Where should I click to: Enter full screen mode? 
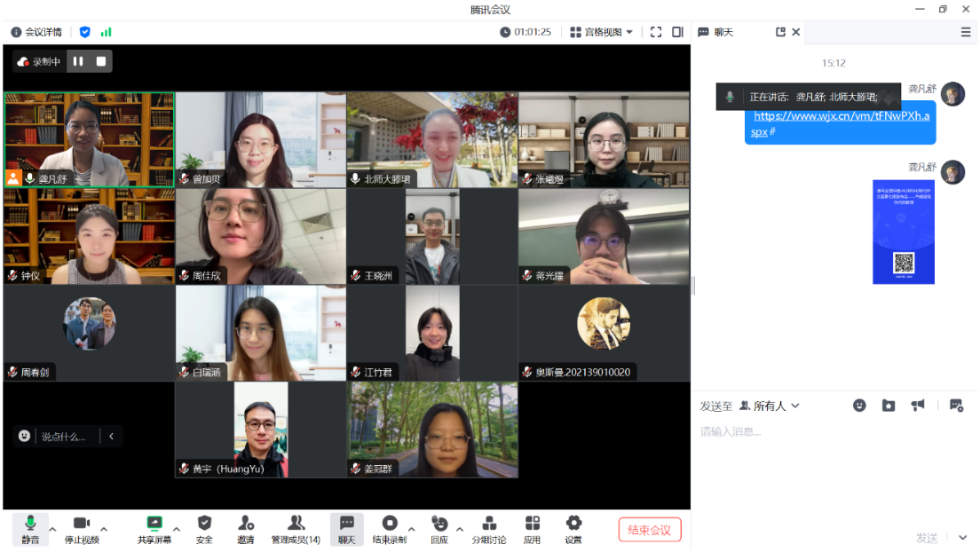tap(656, 32)
